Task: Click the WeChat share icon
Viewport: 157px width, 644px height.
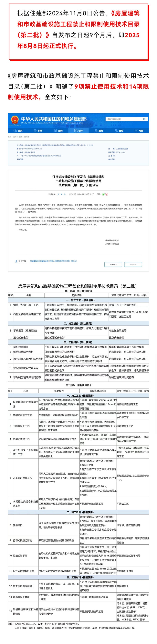Action: [103, 194]
